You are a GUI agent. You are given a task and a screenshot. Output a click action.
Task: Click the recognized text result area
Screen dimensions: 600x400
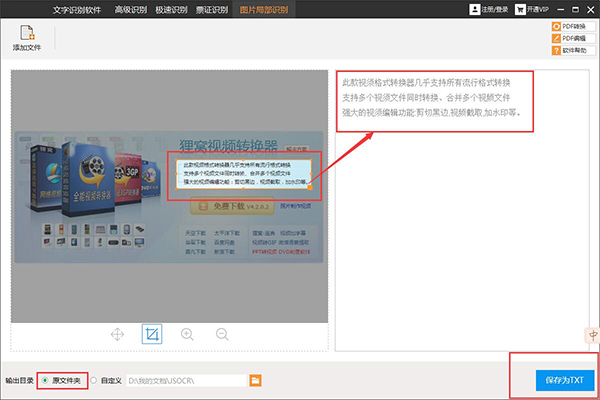point(462,210)
